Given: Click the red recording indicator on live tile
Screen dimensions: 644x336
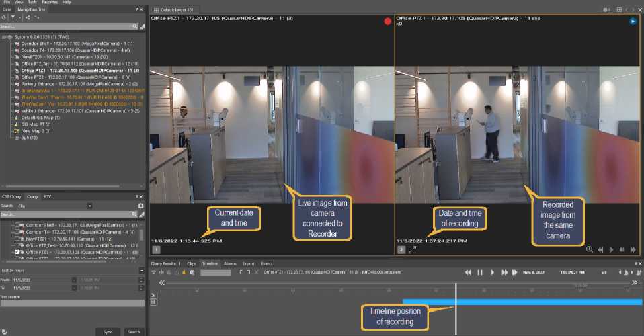Looking at the screenshot, I should tap(387, 22).
